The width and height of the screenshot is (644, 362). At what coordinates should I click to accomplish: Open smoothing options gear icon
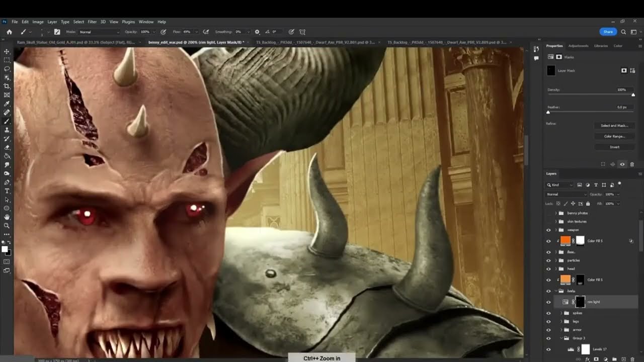(x=257, y=32)
